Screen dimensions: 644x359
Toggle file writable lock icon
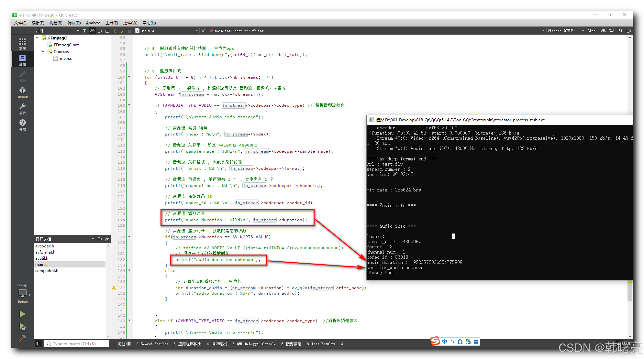[x=130, y=31]
